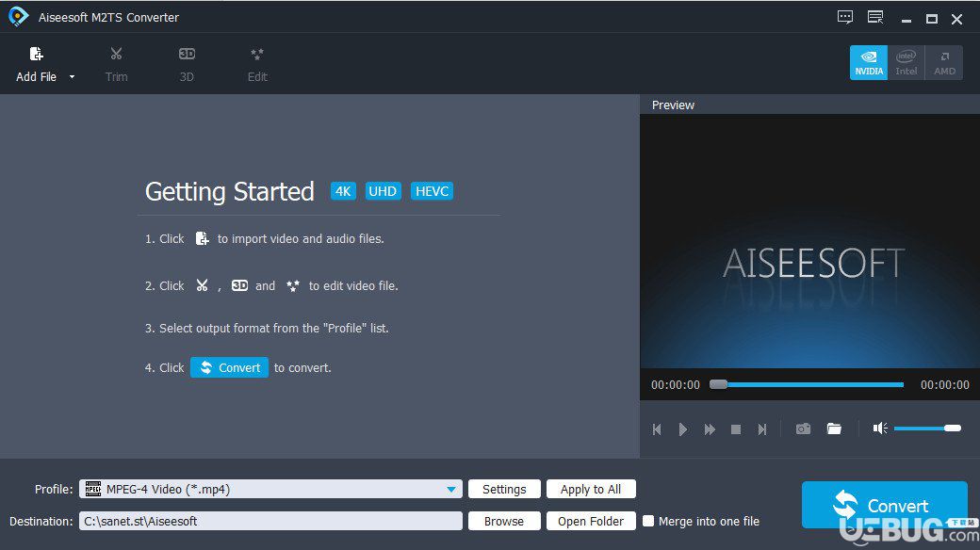This screenshot has width=980, height=550.
Task: Toggle Merge into one file checkbox
Action: tap(648, 521)
